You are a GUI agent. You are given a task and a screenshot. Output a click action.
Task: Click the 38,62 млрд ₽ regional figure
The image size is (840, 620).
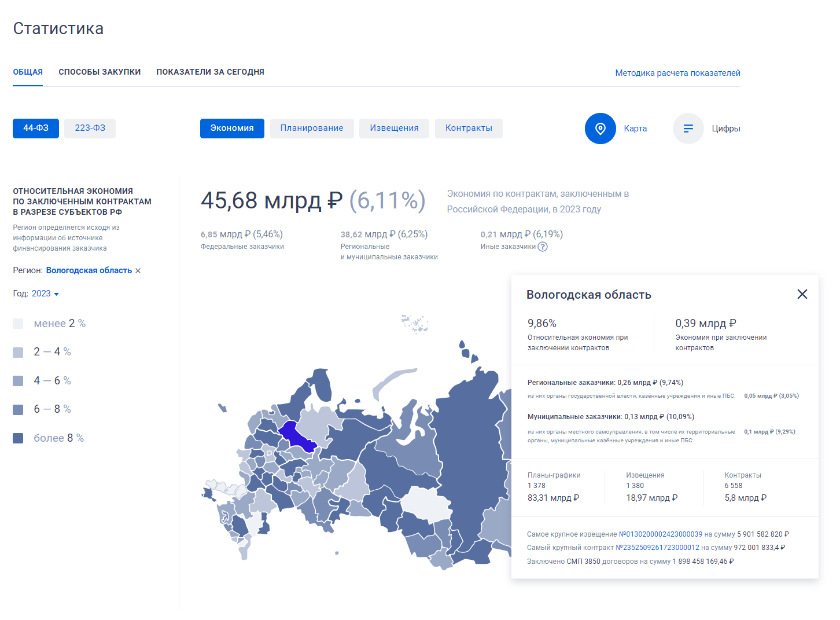tap(384, 234)
